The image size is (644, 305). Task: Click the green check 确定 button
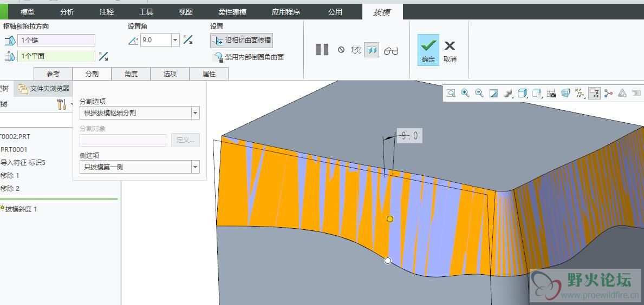pos(428,50)
